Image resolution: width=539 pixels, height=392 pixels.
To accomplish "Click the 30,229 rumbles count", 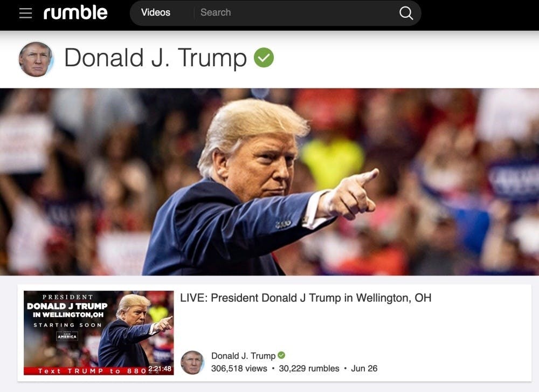I will tap(309, 369).
